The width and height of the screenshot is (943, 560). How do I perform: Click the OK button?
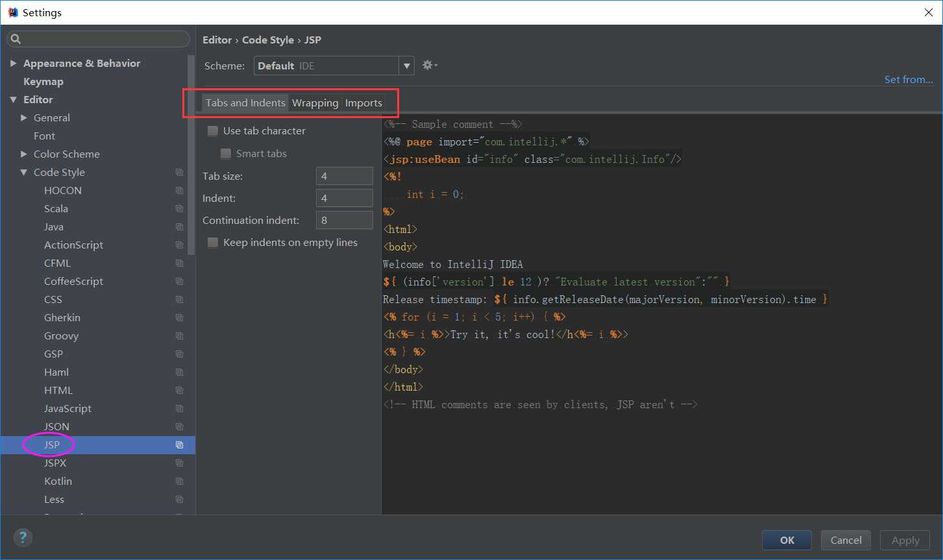click(787, 540)
